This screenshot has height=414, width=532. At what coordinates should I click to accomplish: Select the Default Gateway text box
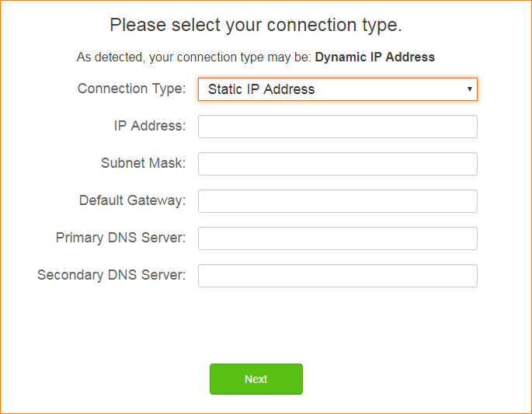click(337, 201)
